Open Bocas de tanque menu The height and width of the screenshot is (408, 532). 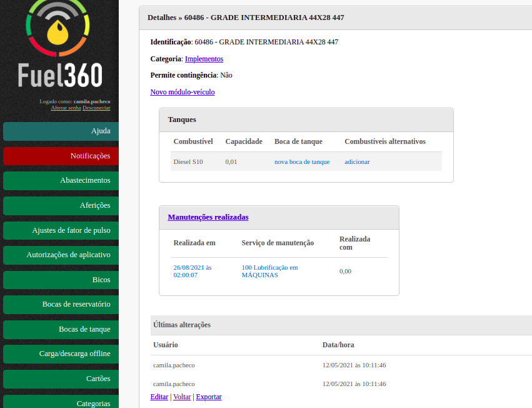click(61, 329)
